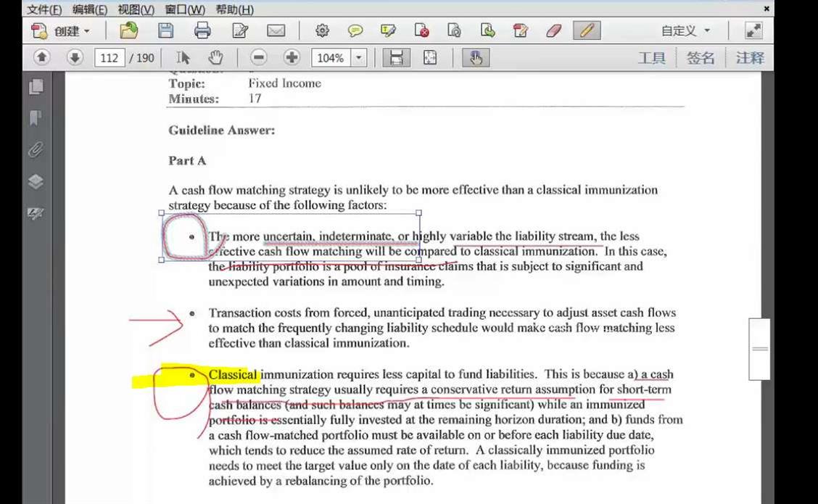The image size is (818, 504).
Task: Click the extract page green-arrow icon
Action: [x=487, y=30]
